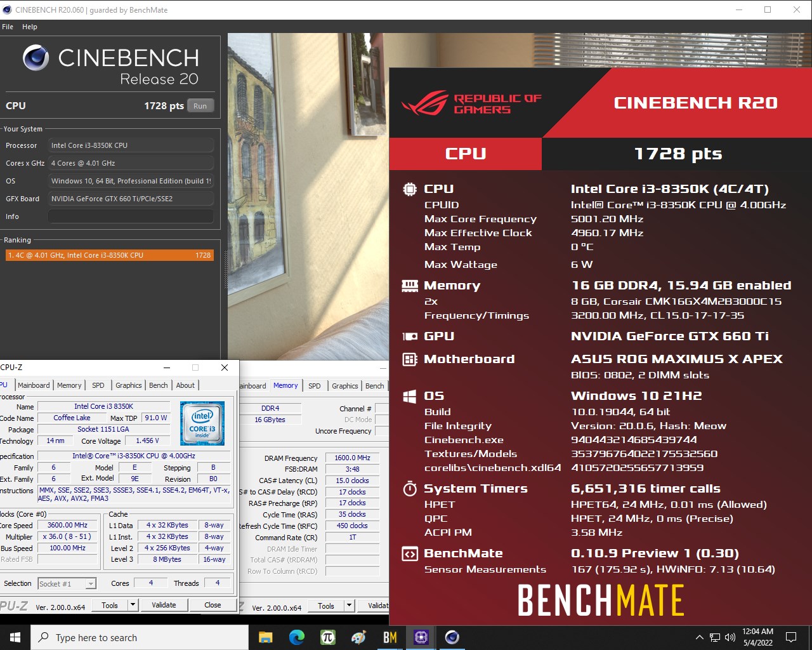Click Tools button in left CPU-Z window

[110, 605]
